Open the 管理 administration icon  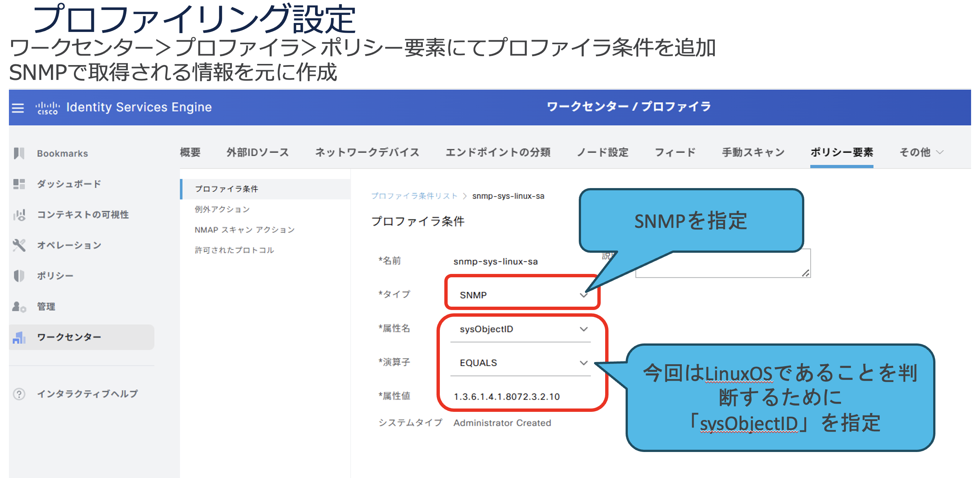19,307
